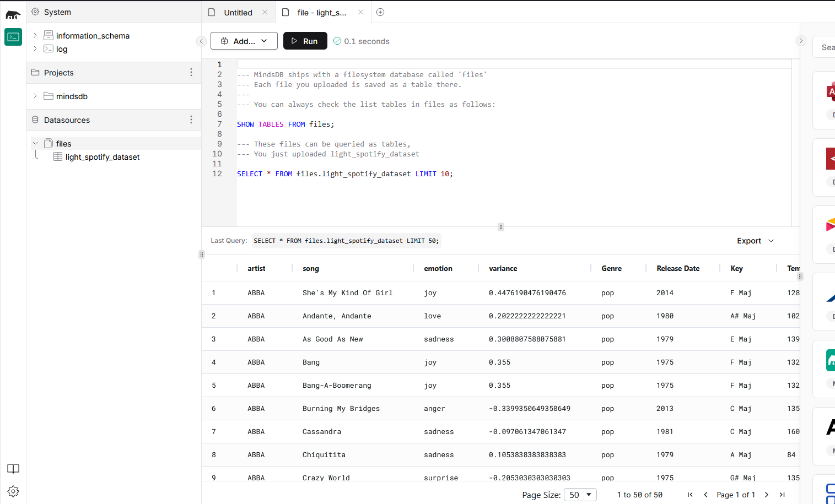Collapse the left panel with arrow icon
This screenshot has height=504, width=835.
tap(202, 41)
